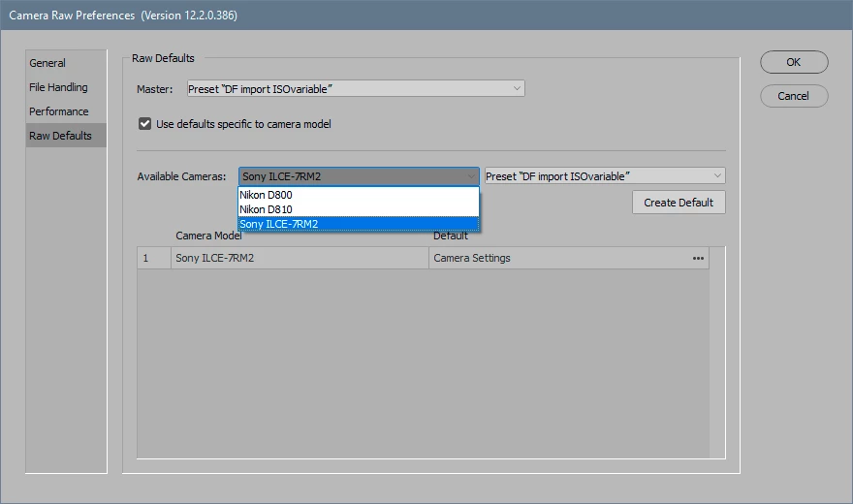Screen dimensions: 853x504
Task: Open the three-dot menu for Sony ILCE-7RM2 row
Action: coord(698,258)
